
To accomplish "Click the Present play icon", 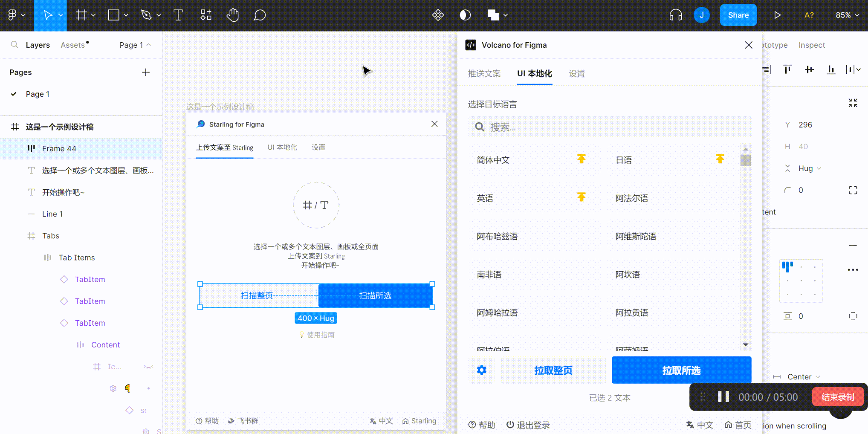I will [777, 15].
